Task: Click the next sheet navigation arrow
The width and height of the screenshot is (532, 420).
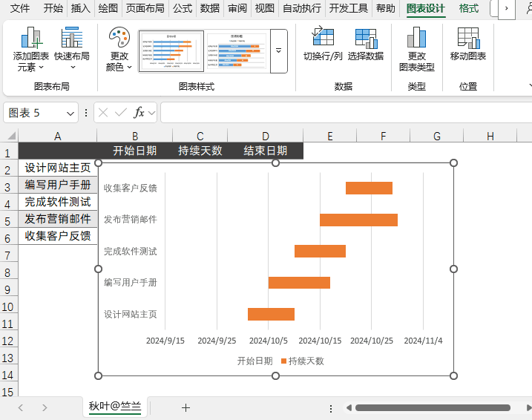Action: pos(45,408)
